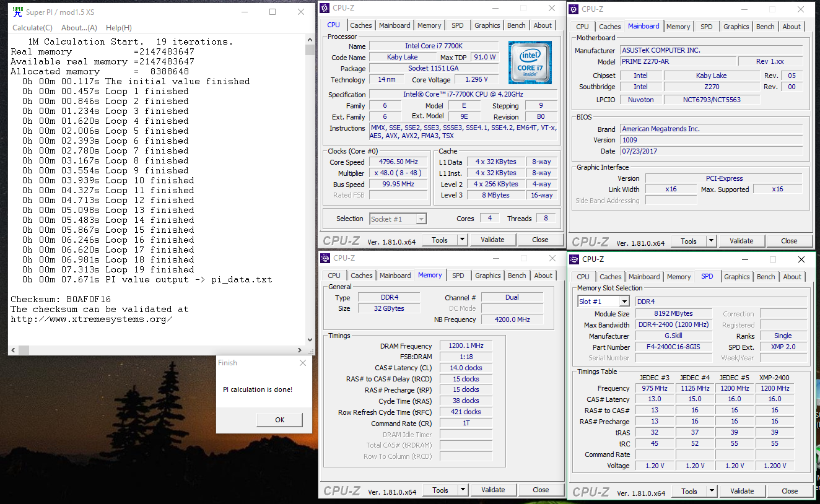Click the XMP-2400 column header
Image resolution: width=820 pixels, height=504 pixels.
[774, 378]
